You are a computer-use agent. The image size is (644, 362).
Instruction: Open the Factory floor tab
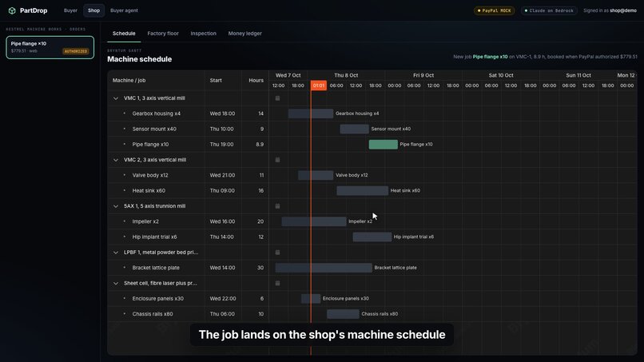[163, 34]
